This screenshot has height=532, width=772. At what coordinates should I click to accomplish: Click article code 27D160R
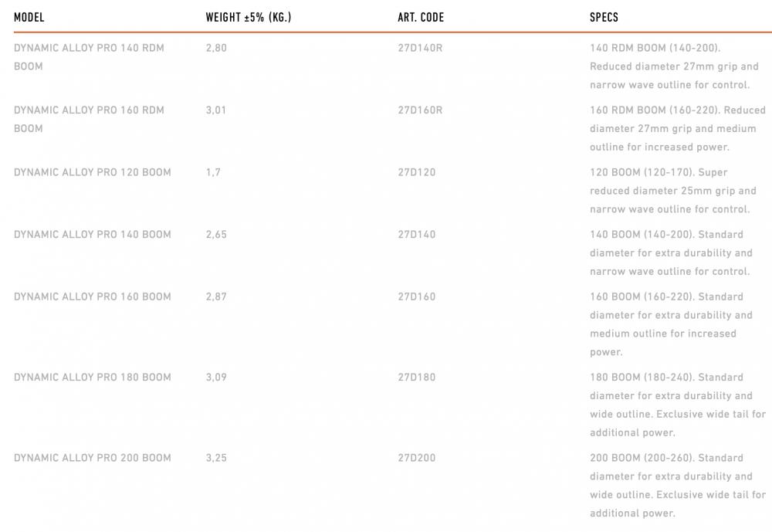(420, 110)
